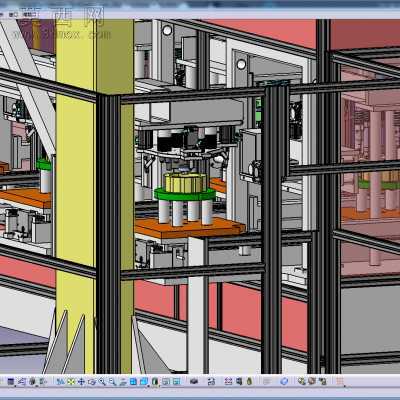Click the last of three globe-like icons

pyautogui.click(x=323, y=381)
